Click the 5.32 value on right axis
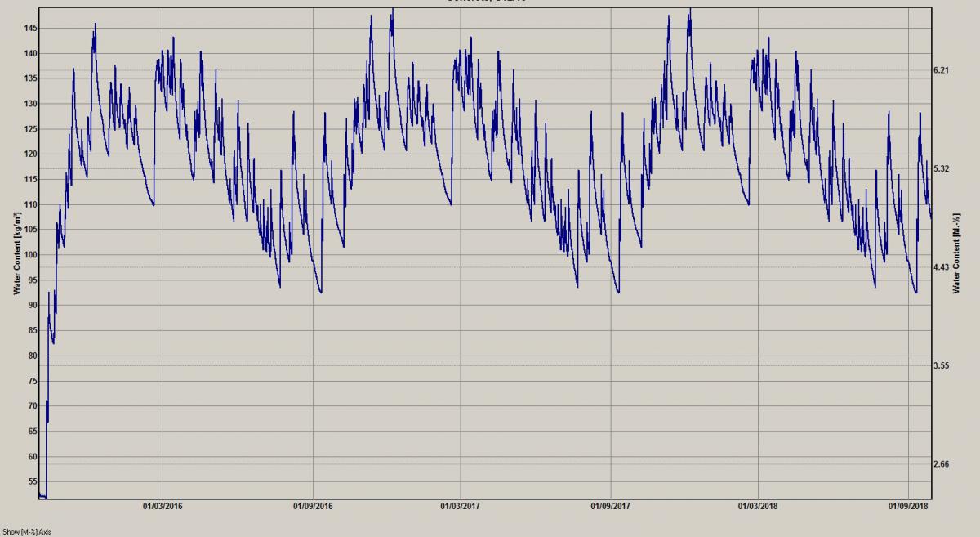Viewport: 980px width, 537px height. 941,169
